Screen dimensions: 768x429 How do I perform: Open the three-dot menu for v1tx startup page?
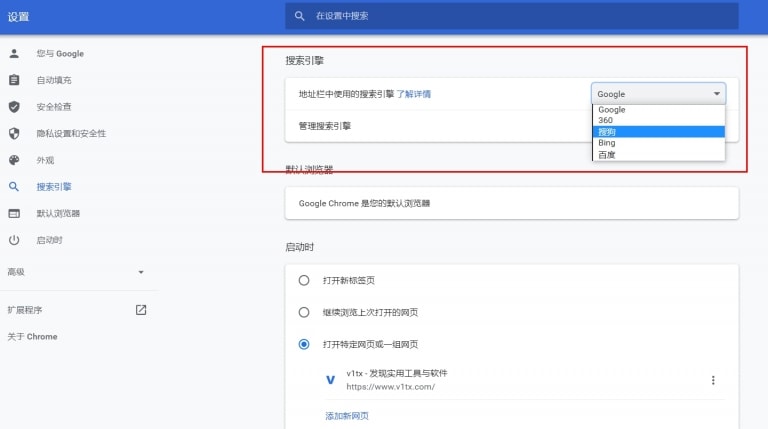click(713, 380)
